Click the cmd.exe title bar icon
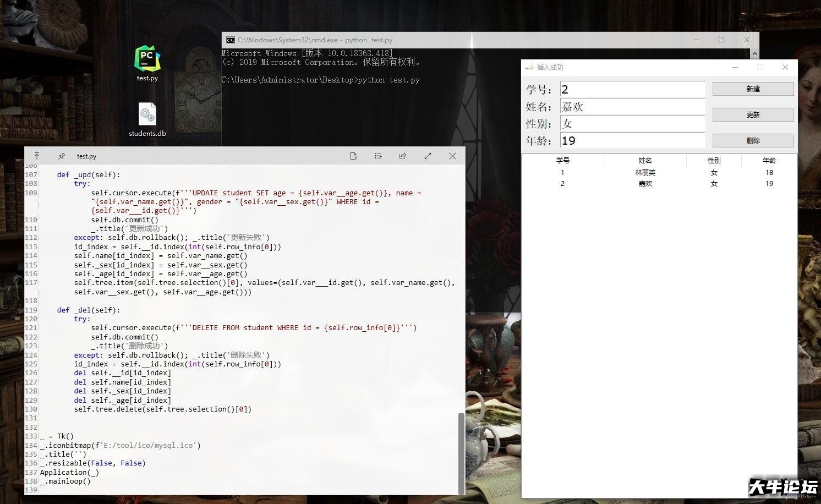This screenshot has width=821, height=504. pos(231,40)
